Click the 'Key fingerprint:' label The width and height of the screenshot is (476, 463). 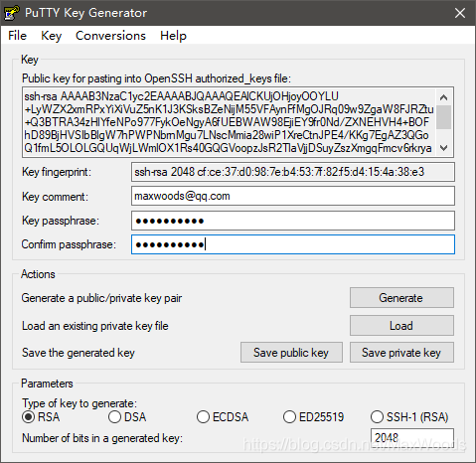57,172
